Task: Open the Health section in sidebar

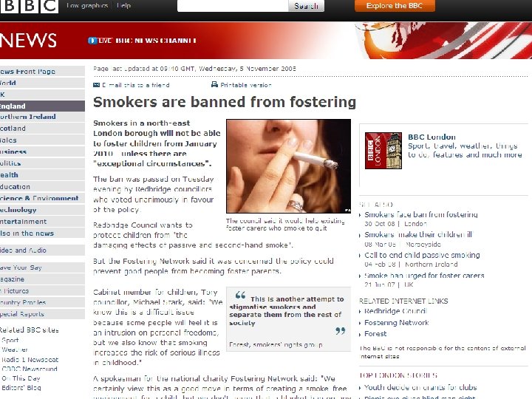Action: [x=42, y=175]
